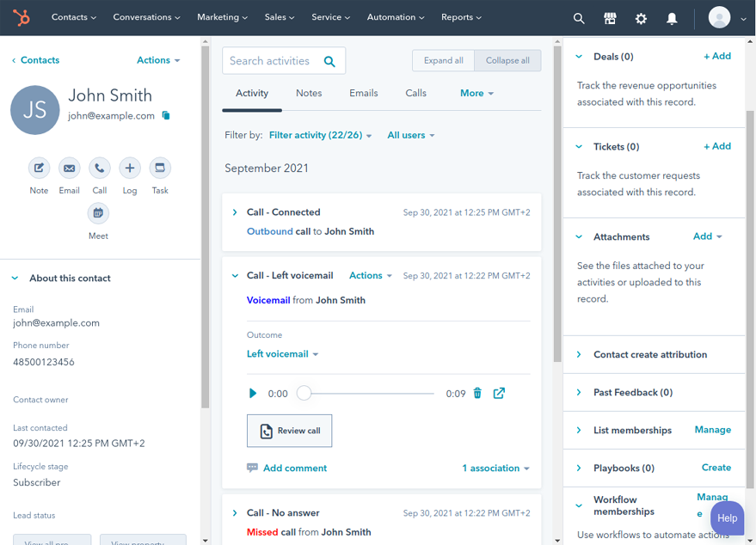Open the HubSpot settings gear
Image resolution: width=756 pixels, height=545 pixels.
click(x=641, y=17)
